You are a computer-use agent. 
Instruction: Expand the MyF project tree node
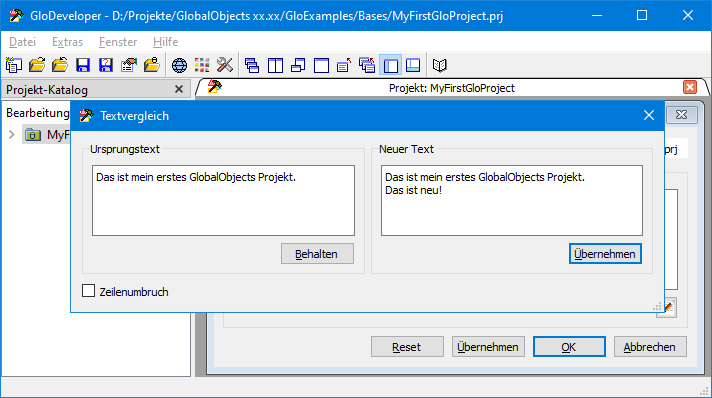pos(12,134)
